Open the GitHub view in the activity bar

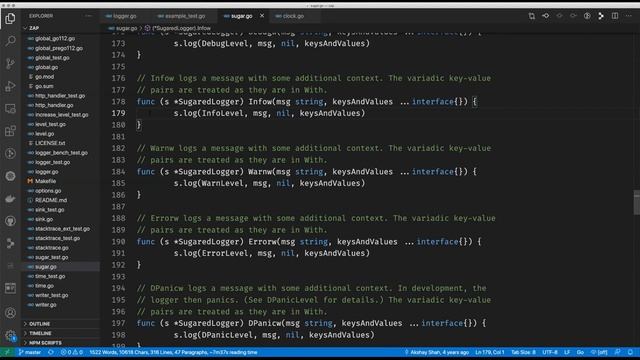point(11,221)
